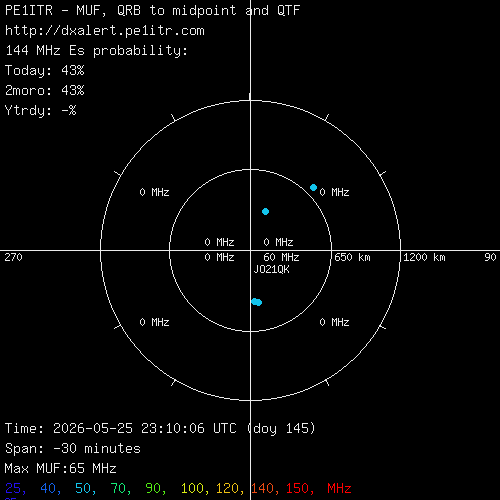This screenshot has height=500, width=500.
Task: Click the orange 140 legend value
Action: [265, 489]
